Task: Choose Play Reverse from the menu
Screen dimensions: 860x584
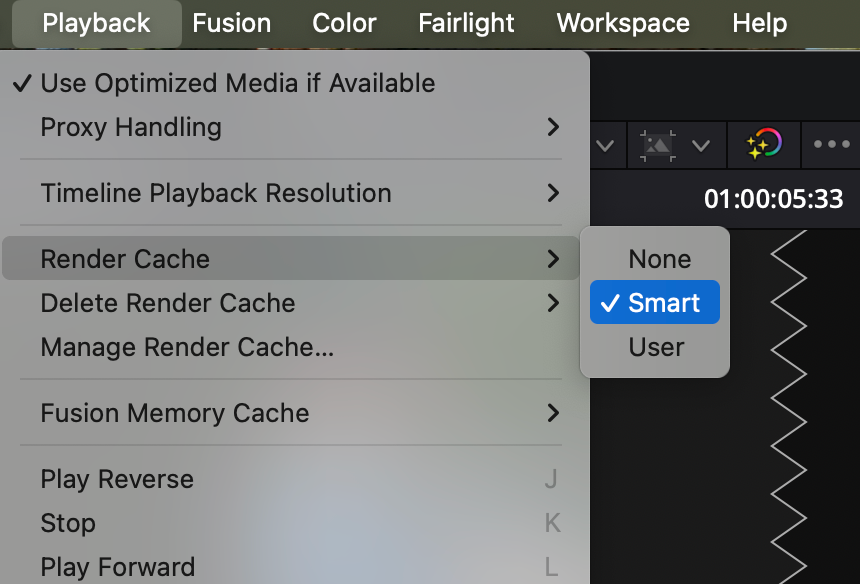Action: [x=117, y=479]
